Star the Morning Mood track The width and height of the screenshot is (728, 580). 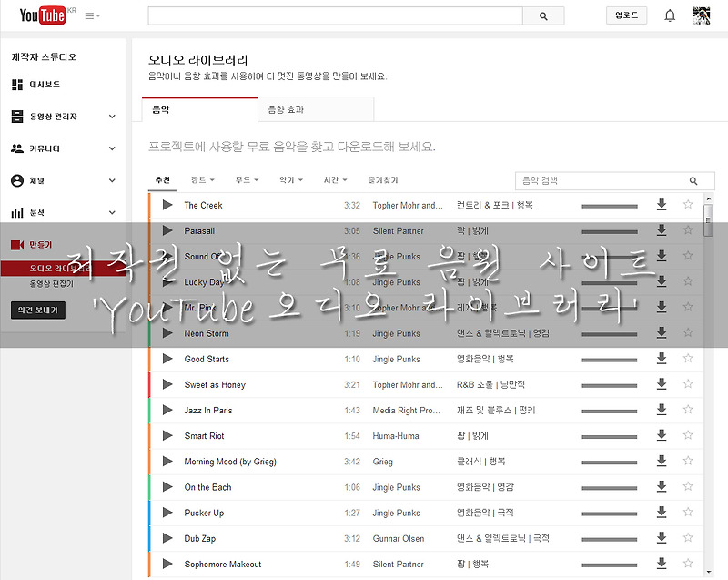point(688,461)
